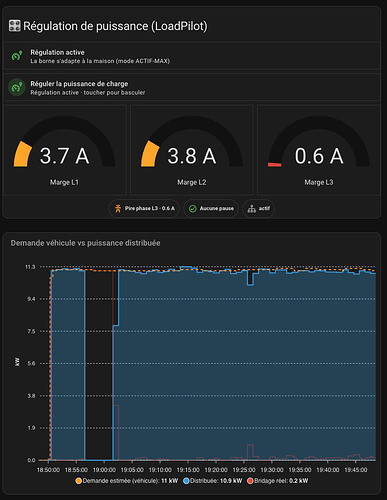Click the LoadPilot title icon
Viewport: 387px width, 500px height.
(15, 26)
